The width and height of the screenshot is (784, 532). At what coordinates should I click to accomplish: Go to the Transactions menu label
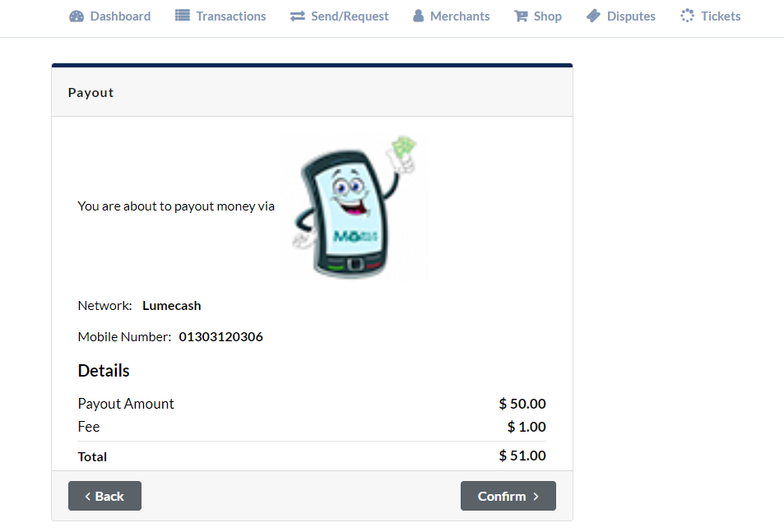pos(231,16)
